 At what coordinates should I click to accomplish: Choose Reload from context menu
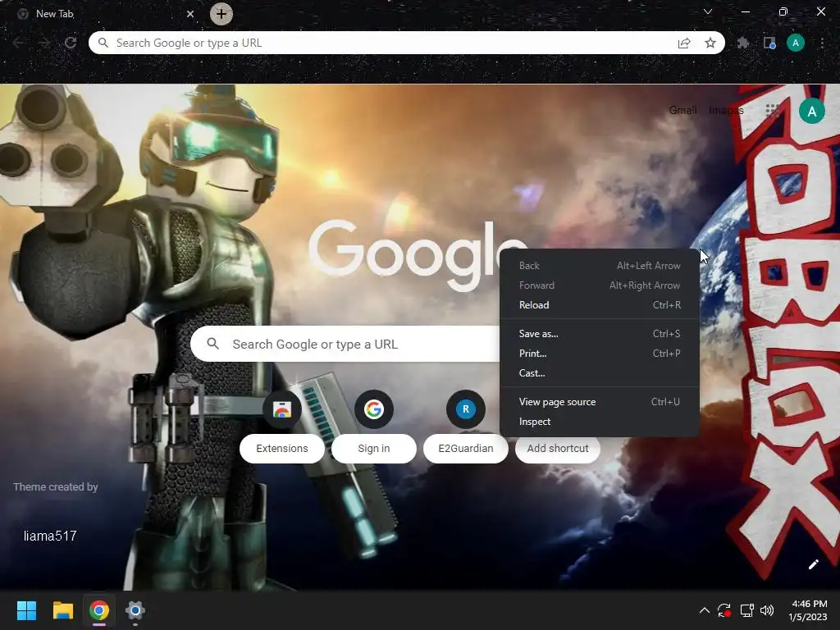click(x=600, y=305)
